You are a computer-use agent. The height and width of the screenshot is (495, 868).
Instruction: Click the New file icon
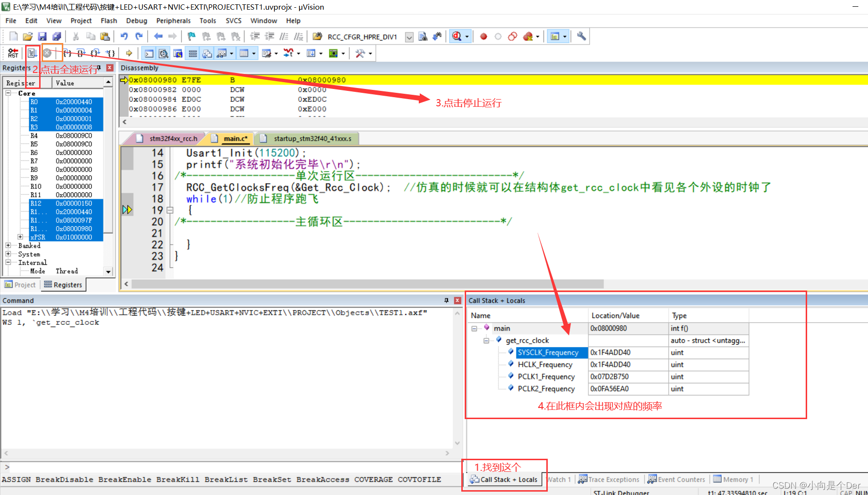[x=14, y=36]
